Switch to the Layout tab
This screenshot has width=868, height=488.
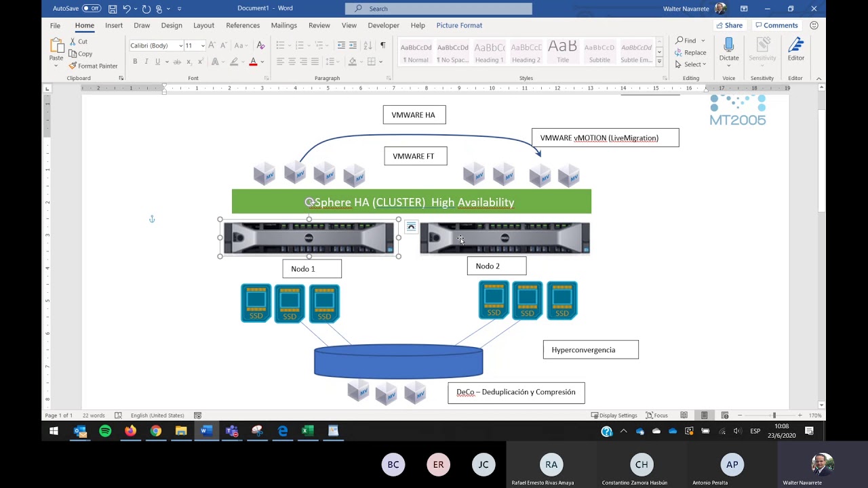(203, 25)
